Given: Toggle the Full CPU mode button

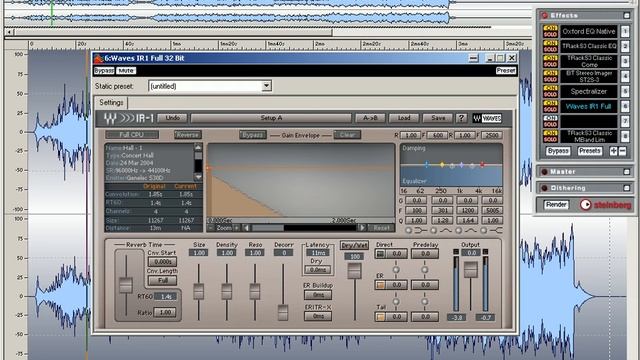Looking at the screenshot, I should 132,135.
